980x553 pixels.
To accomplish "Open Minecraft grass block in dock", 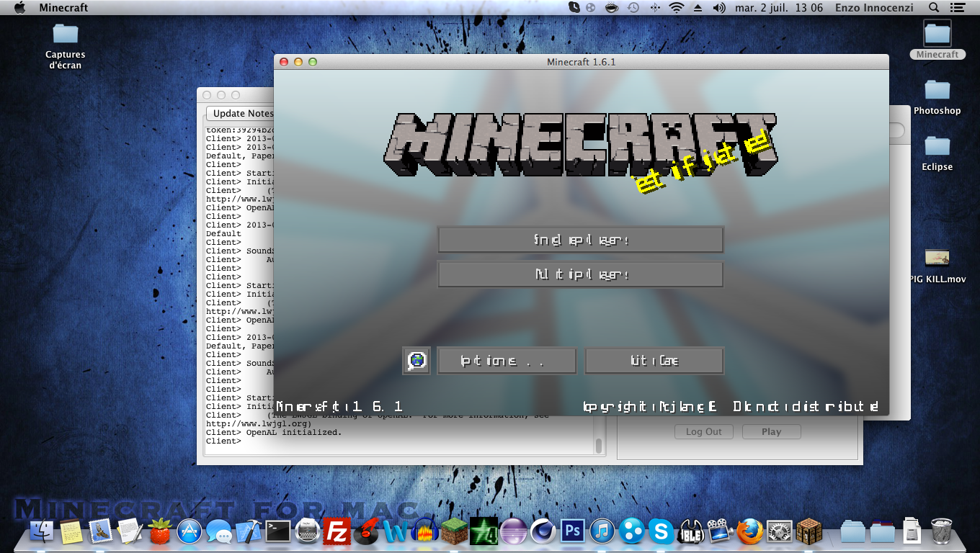I will tap(455, 531).
